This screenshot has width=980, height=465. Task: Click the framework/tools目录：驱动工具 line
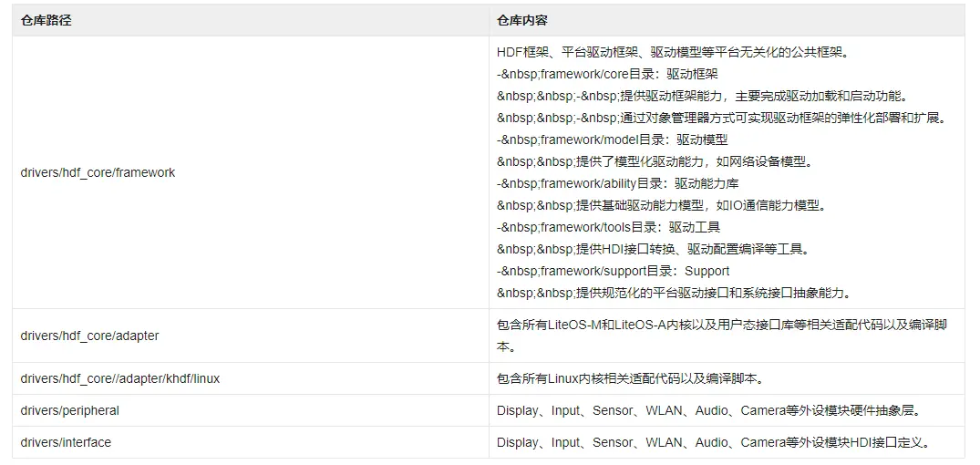coord(609,228)
